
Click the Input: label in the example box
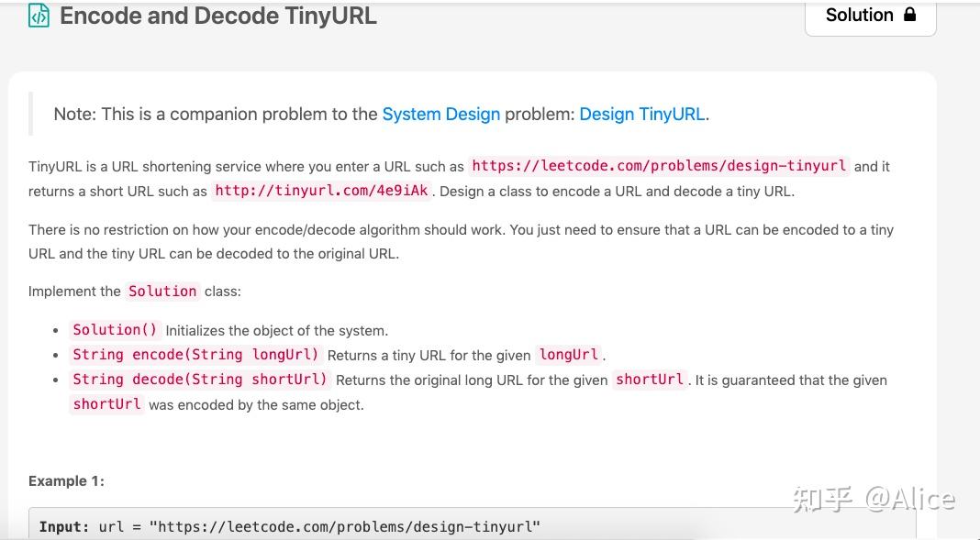click(63, 526)
